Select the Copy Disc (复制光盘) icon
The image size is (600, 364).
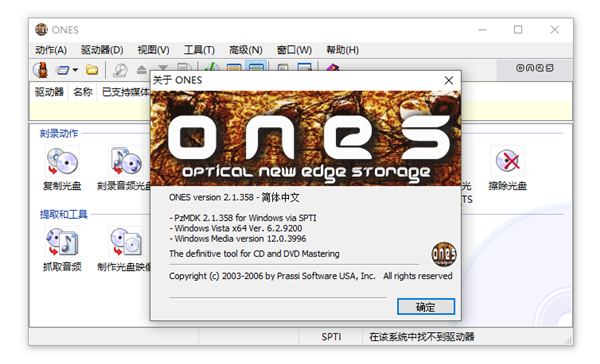pos(62,168)
